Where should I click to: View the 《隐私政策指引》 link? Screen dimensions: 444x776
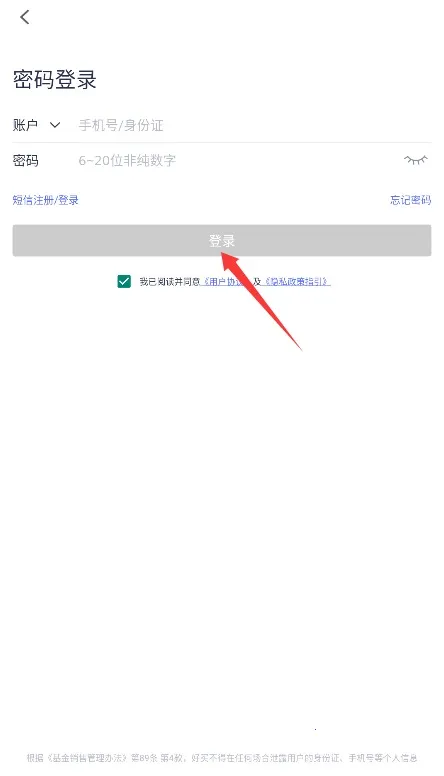296,282
